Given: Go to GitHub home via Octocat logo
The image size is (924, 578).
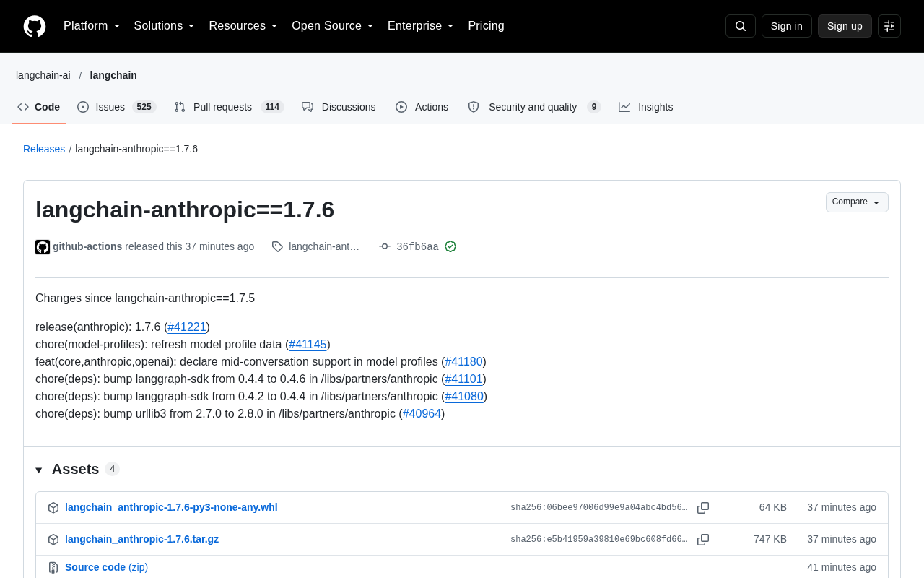Looking at the screenshot, I should pos(35,26).
